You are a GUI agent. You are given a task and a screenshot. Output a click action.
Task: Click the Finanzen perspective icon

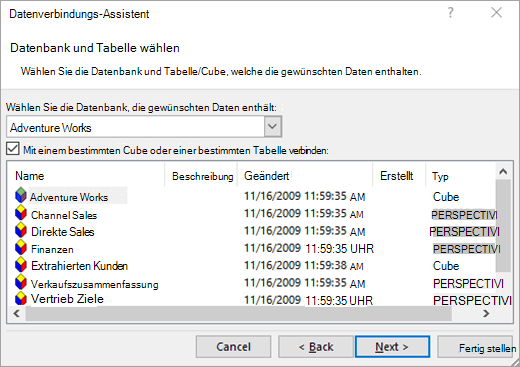(21, 247)
